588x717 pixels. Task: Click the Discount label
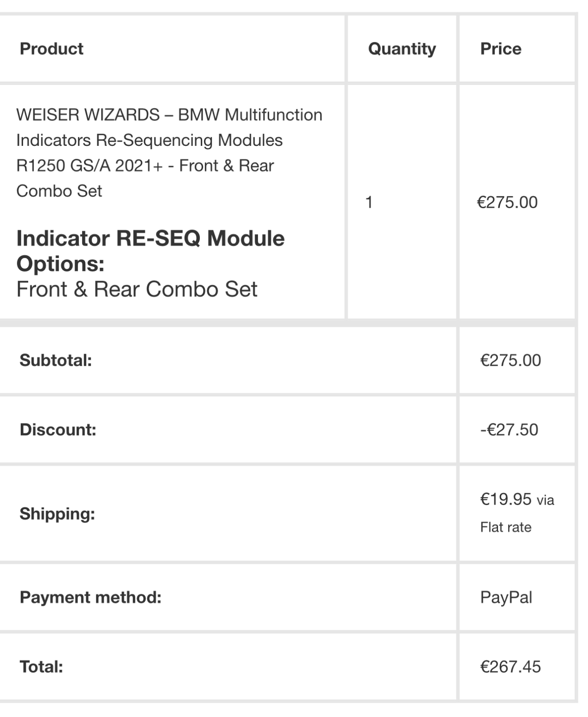pos(58,430)
